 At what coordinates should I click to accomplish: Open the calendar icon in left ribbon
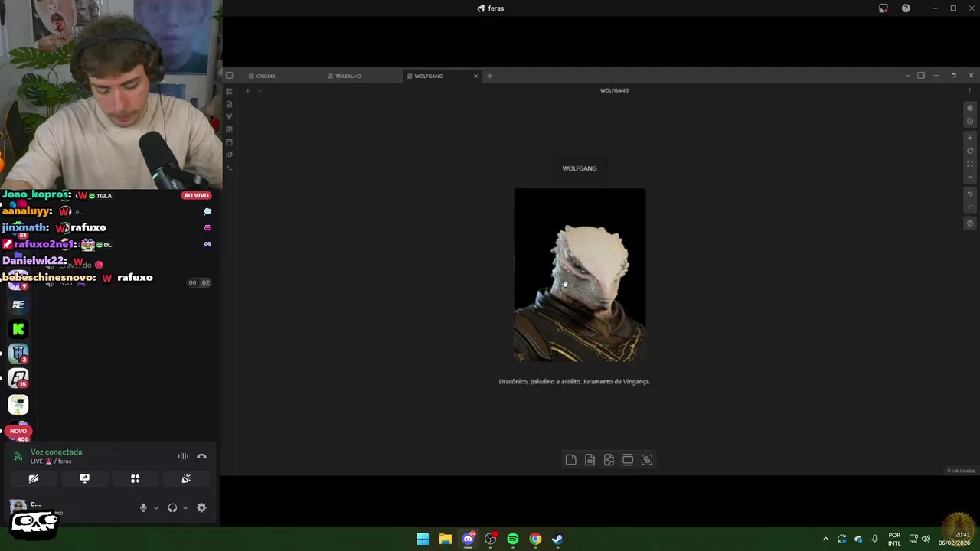pyautogui.click(x=229, y=142)
